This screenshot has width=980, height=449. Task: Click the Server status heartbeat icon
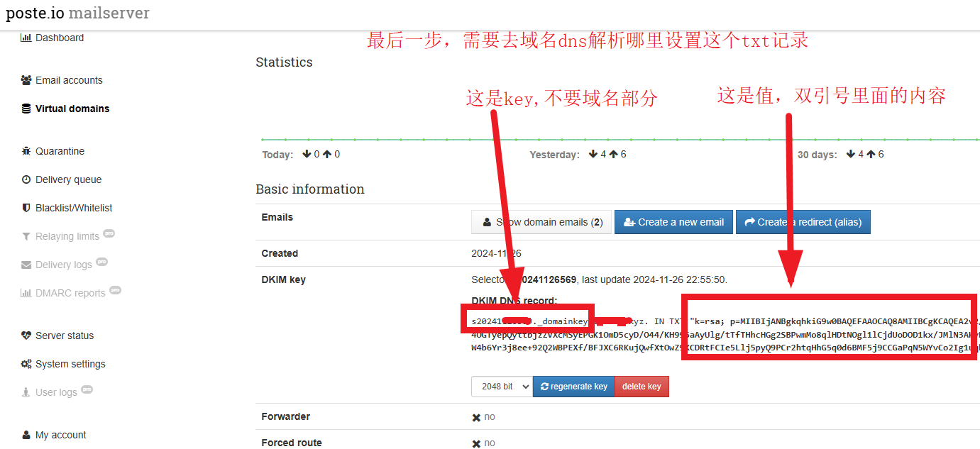pos(26,336)
